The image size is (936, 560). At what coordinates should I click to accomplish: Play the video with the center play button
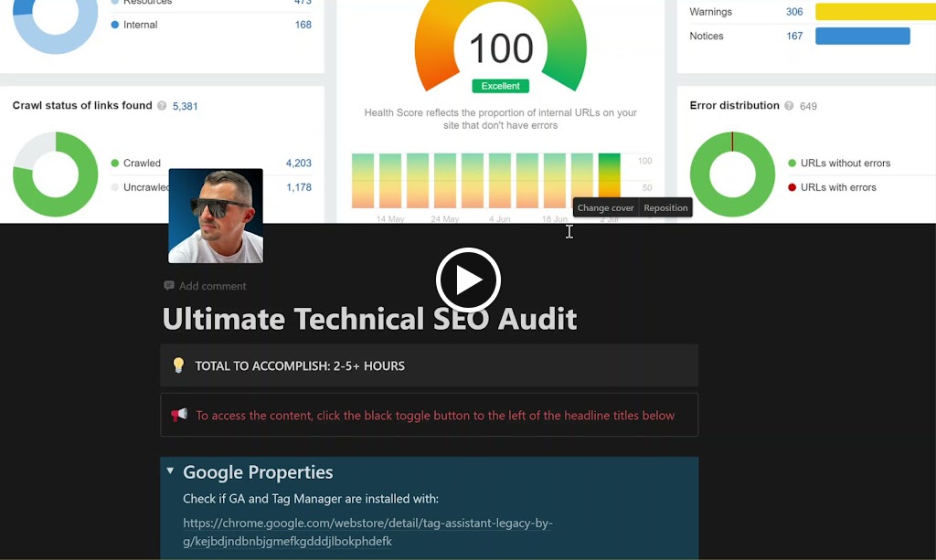coord(468,280)
